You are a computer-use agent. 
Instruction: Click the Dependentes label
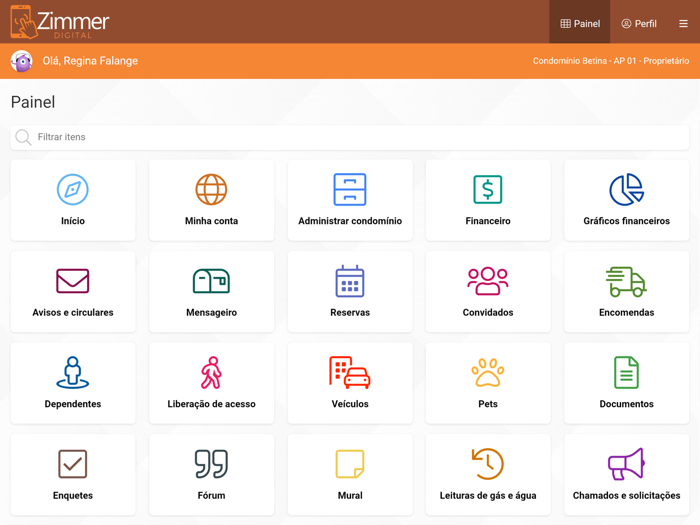pyautogui.click(x=73, y=404)
